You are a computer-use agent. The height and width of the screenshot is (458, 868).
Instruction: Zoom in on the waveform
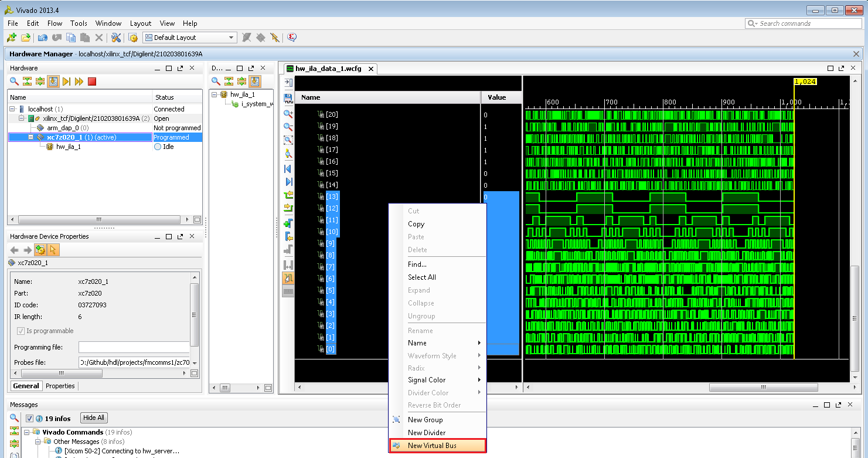288,113
